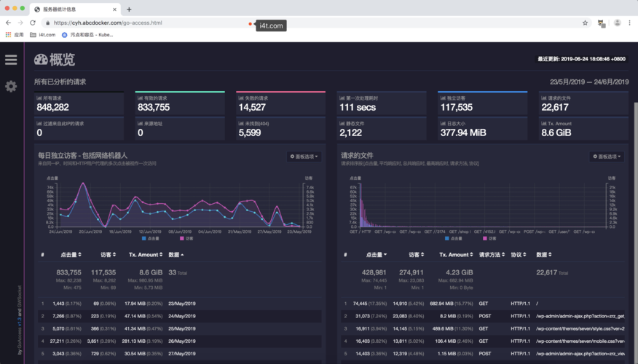Image resolution: width=638 pixels, height=364 pixels.
Task: Open the browser profile avatar icon
Action: [x=618, y=23]
